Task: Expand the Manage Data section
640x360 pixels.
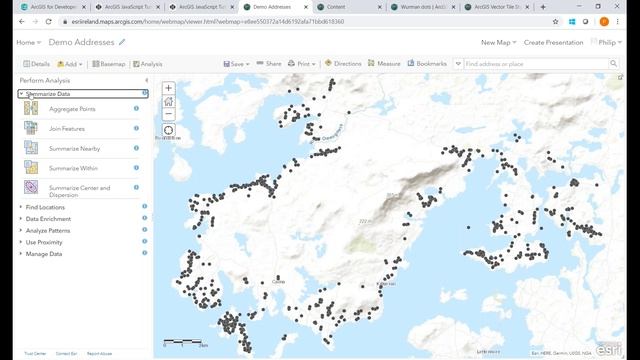Action: (x=21, y=253)
